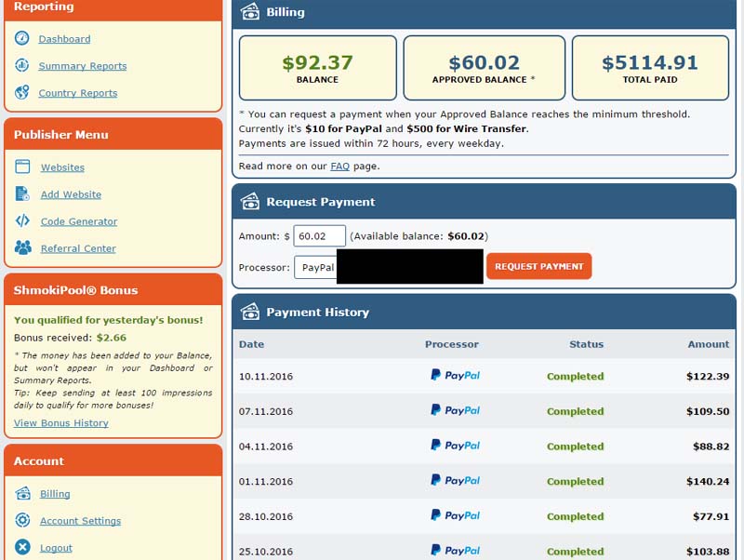Viewport: 744px width, 560px height.
Task: Click the 28.10.2016 date cell
Action: point(266,517)
